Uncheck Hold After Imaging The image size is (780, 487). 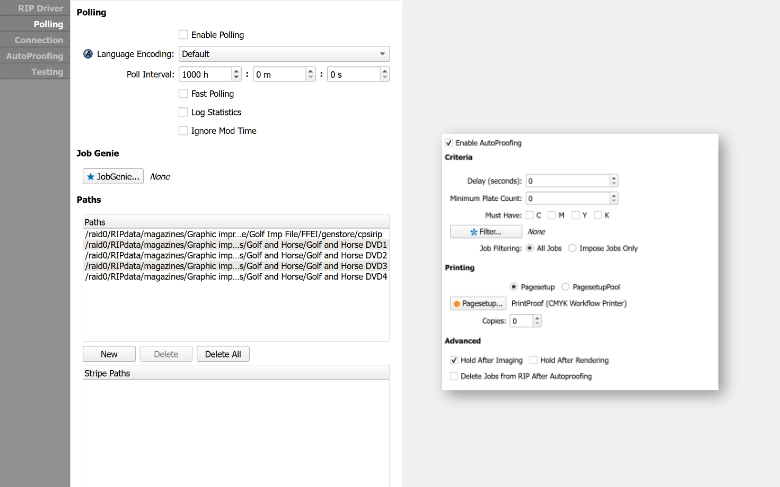455,360
